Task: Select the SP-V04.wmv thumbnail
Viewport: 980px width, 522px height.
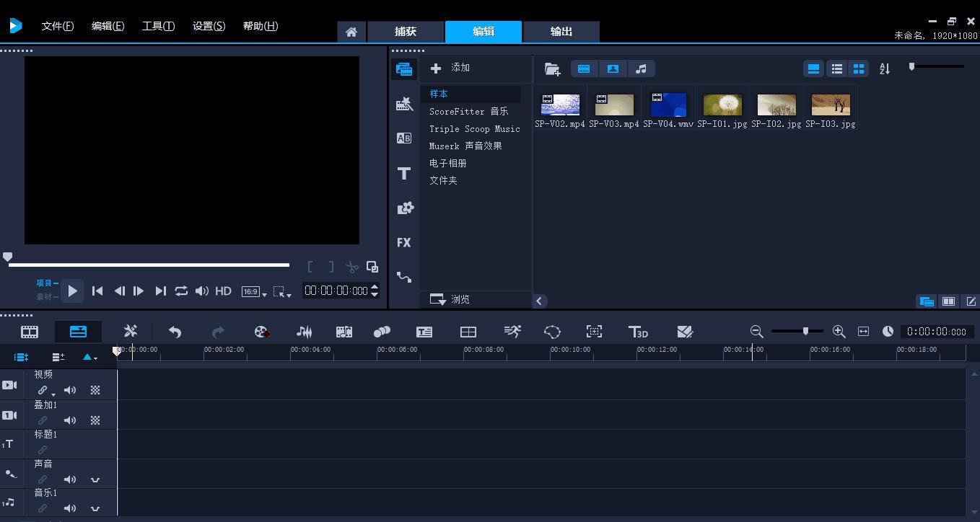Action: pyautogui.click(x=668, y=104)
